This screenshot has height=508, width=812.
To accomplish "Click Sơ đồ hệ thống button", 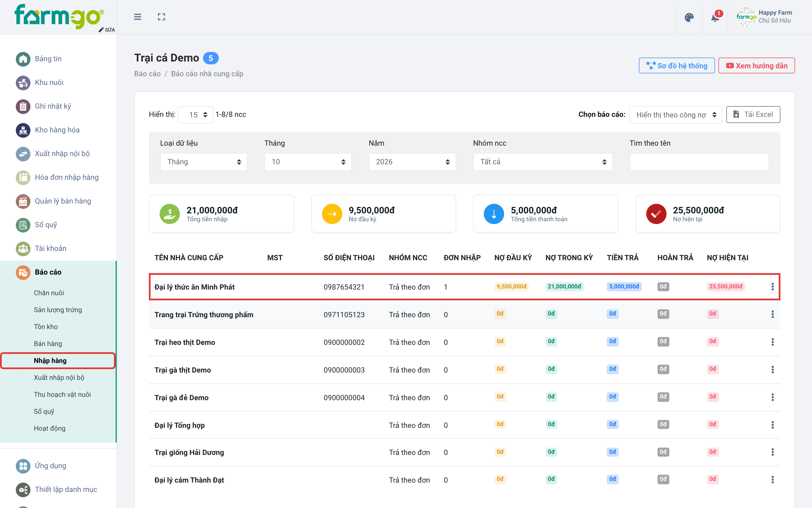I will [676, 65].
